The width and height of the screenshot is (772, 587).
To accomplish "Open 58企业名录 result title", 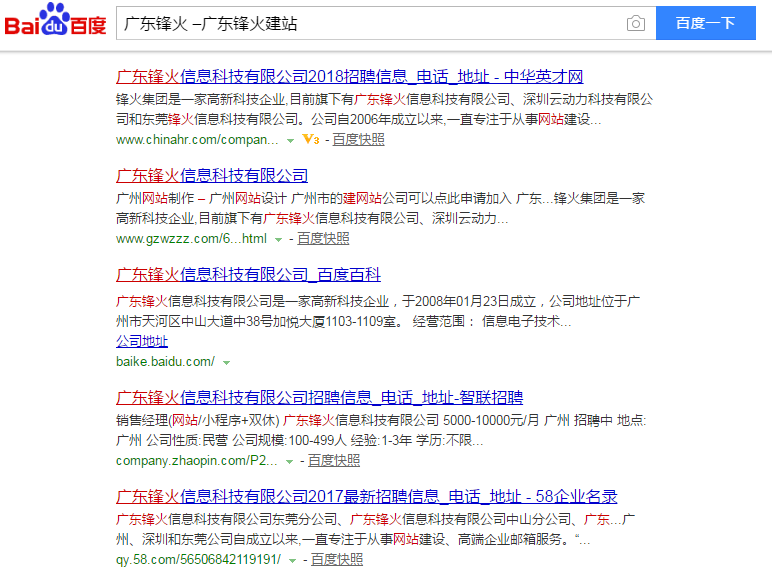I will pyautogui.click(x=367, y=496).
